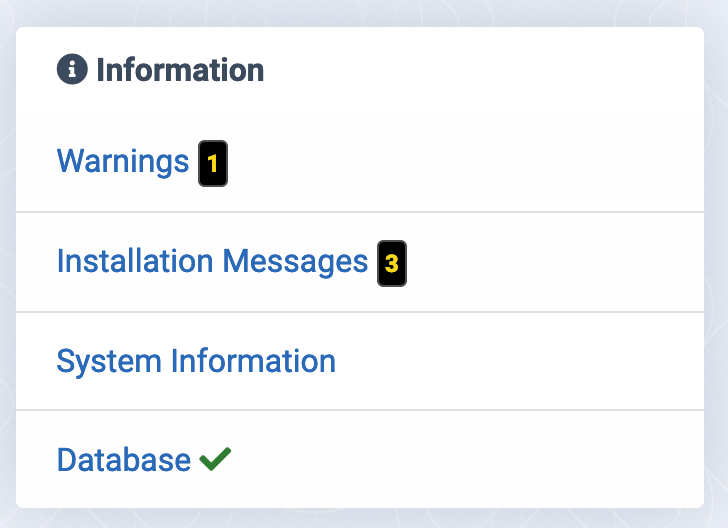Open the Database link
The width and height of the screenshot is (728, 528).
[124, 460]
